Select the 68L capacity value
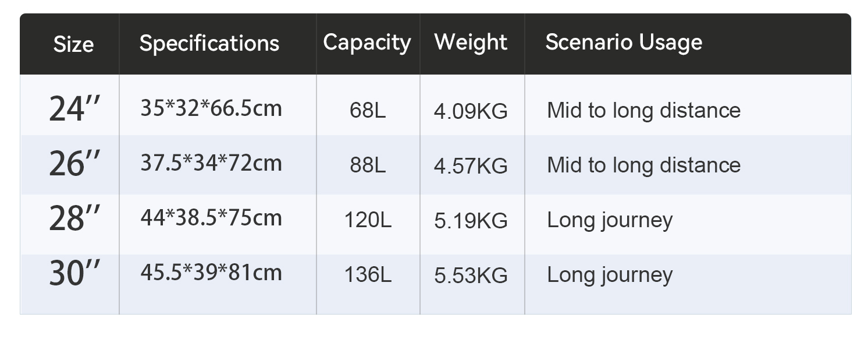This screenshot has width=868, height=346. (368, 111)
